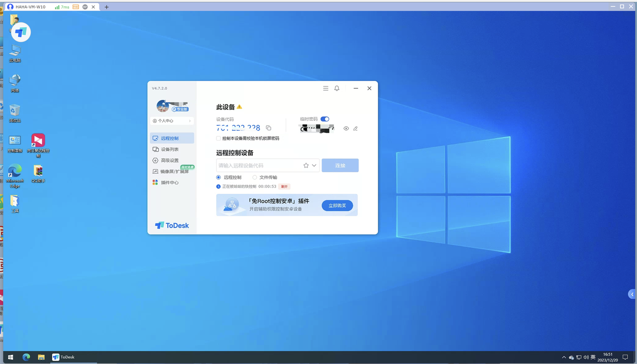Expand the right-edge side panel arrow
This screenshot has height=364, width=637.
633,294
